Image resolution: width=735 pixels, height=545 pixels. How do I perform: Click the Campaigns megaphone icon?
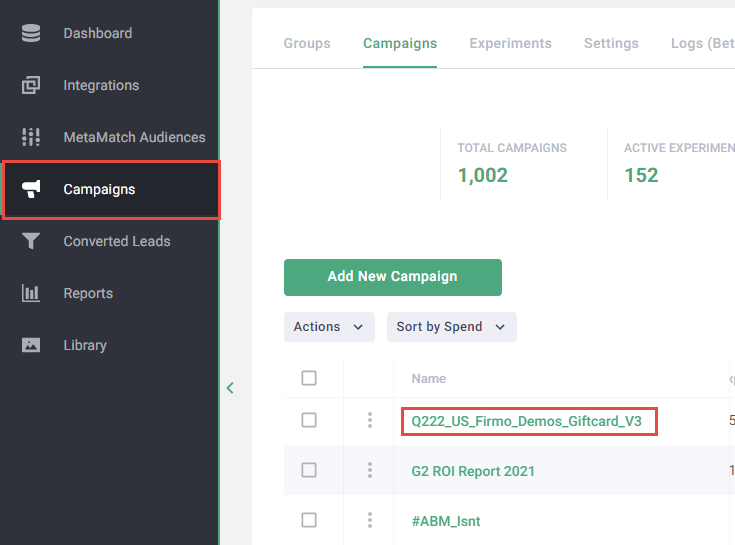pos(31,189)
